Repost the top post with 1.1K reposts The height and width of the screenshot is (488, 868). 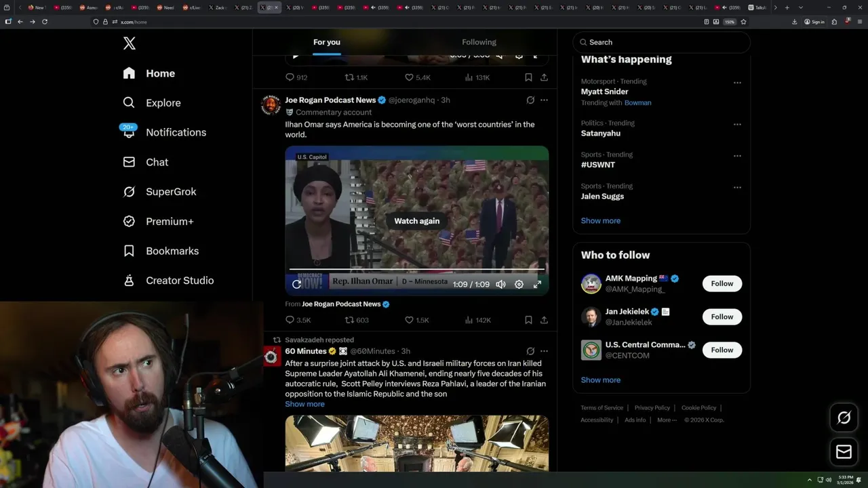coord(356,77)
